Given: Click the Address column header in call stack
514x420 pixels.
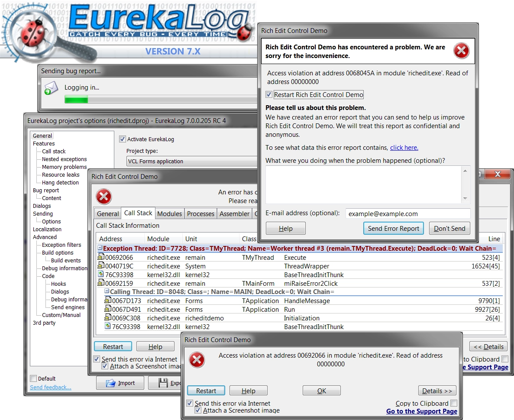Looking at the screenshot, I should (120, 239).
